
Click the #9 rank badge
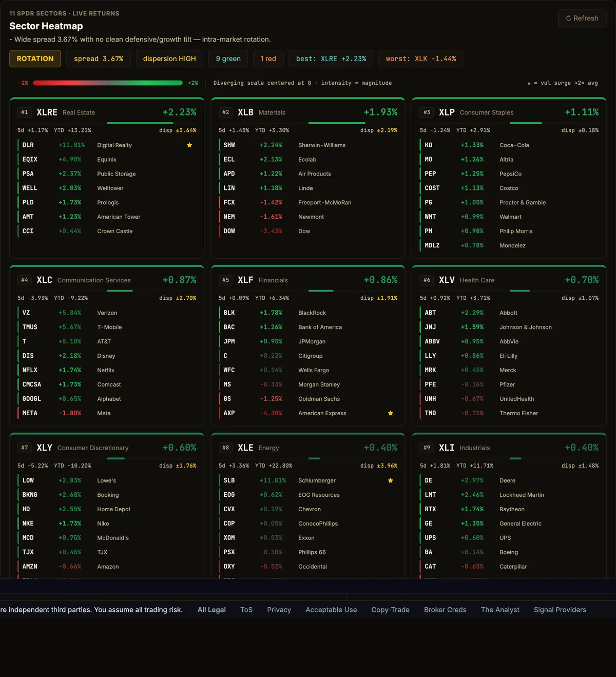[x=427, y=448]
